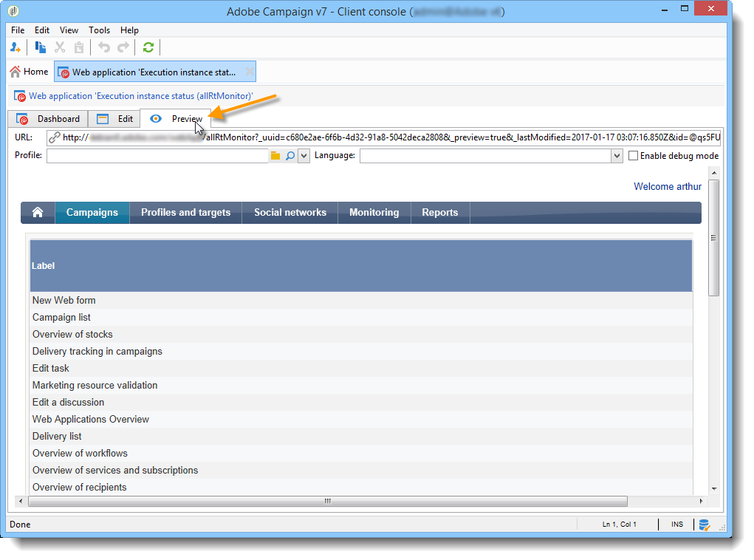The image size is (754, 560).
Task: Switch to the Edit tab
Action: coord(114,119)
